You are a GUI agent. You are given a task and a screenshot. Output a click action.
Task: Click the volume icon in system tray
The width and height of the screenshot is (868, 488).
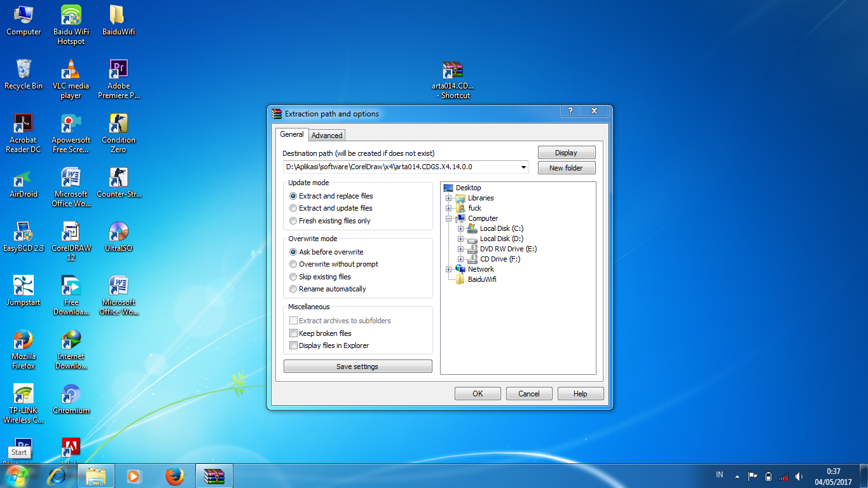pyautogui.click(x=799, y=476)
